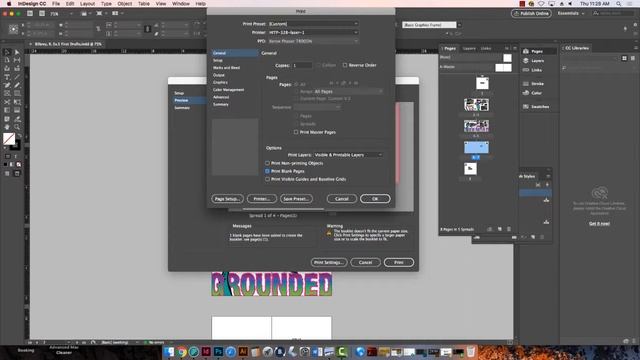Viewport: 640px width, 360px height.
Task: Select the Rectangle tool
Action: [x=17, y=93]
